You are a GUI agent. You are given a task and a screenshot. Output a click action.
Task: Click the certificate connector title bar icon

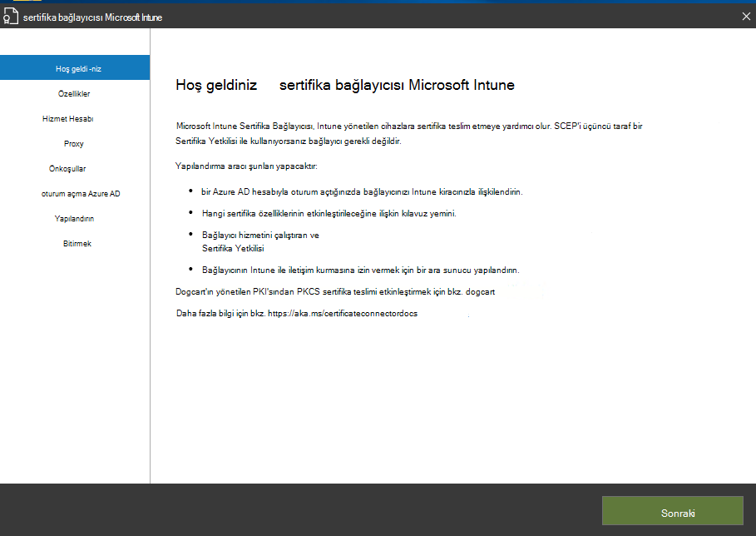[x=10, y=17]
